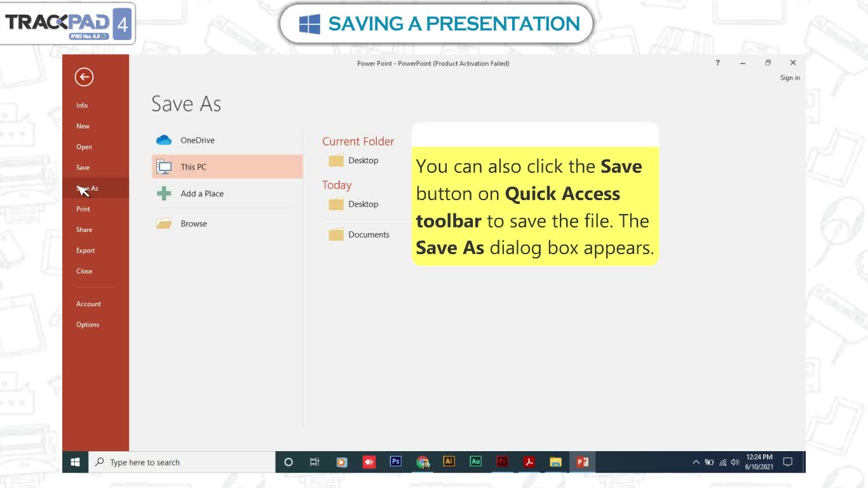
Task: Launch Adobe Audition from taskbar
Action: click(x=475, y=462)
